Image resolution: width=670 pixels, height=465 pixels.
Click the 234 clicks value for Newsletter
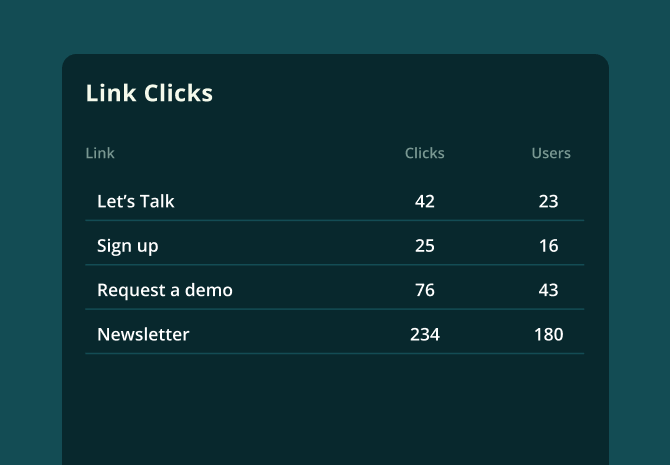(x=425, y=335)
